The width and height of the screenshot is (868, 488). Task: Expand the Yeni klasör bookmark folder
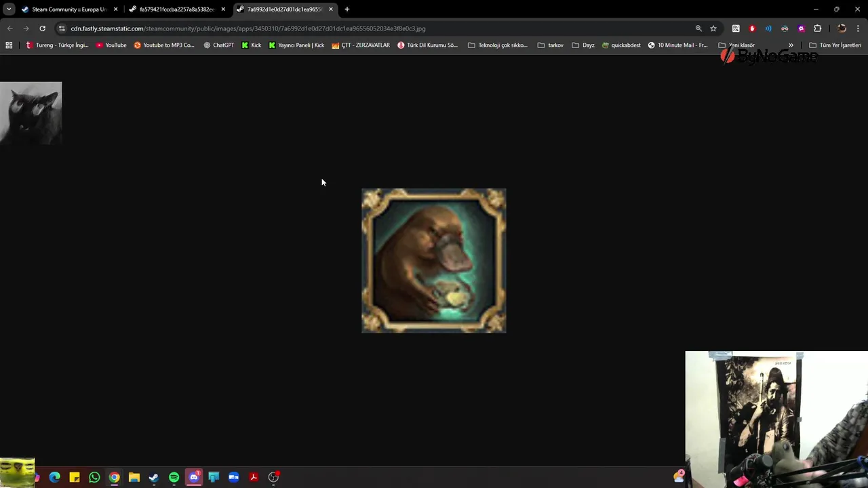(736, 45)
